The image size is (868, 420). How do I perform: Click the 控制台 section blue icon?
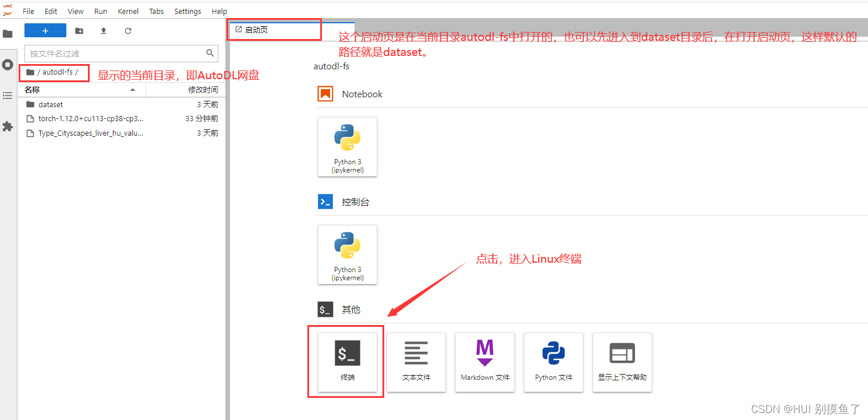click(325, 202)
